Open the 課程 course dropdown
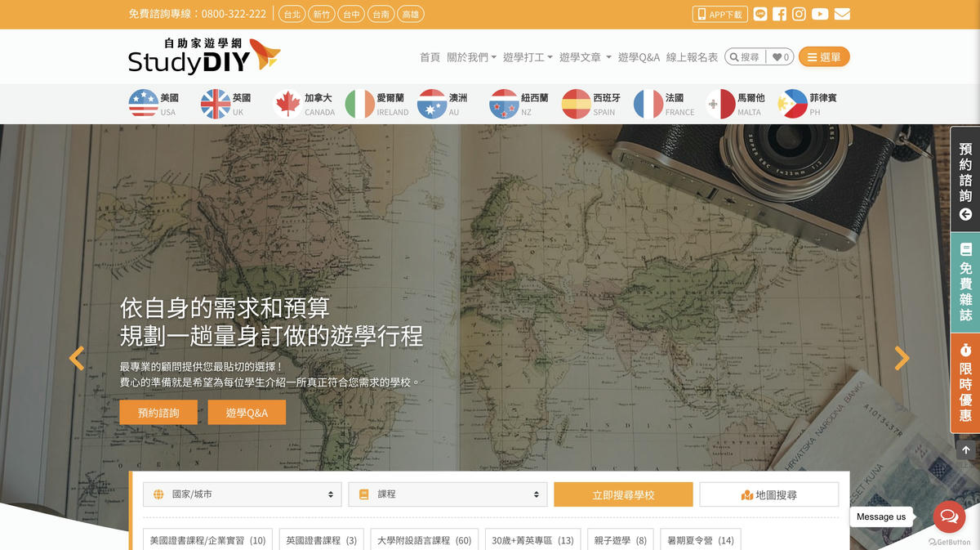The width and height of the screenshot is (980, 550). pos(448,494)
